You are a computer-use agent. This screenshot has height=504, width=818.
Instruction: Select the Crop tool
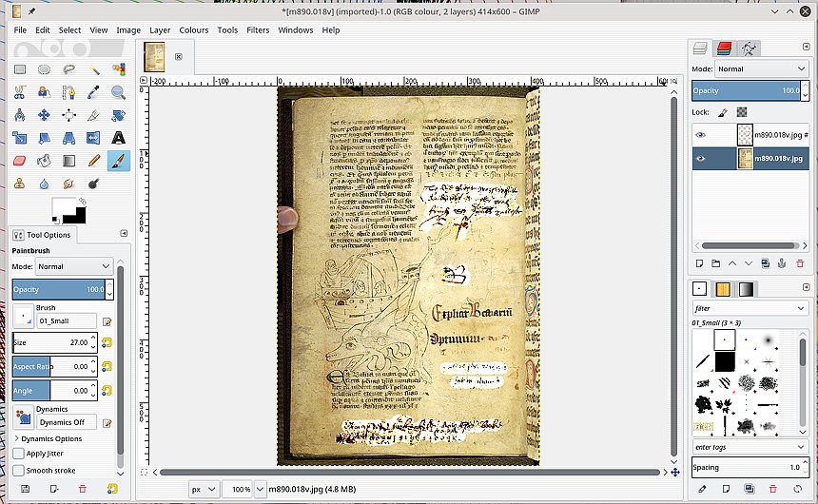pos(94,115)
